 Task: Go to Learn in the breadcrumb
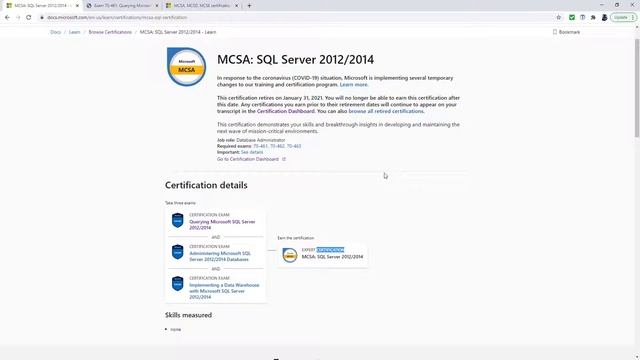tap(74, 32)
